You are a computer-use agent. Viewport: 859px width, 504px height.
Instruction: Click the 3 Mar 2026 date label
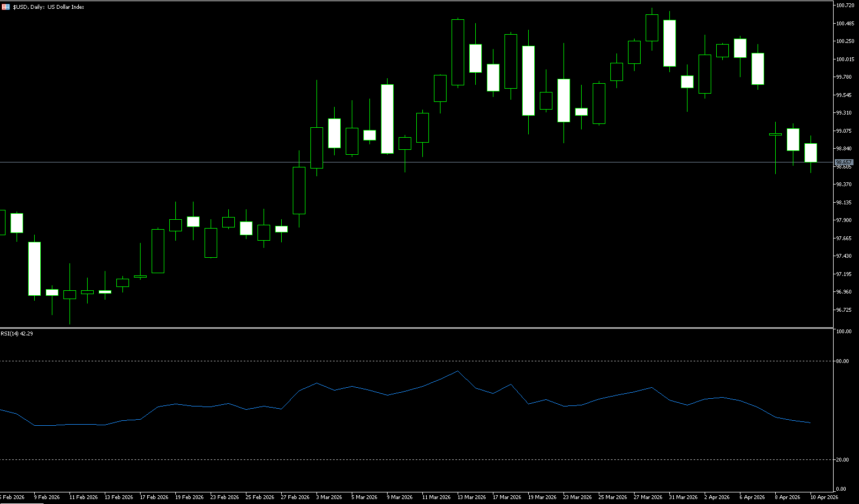pyautogui.click(x=328, y=497)
